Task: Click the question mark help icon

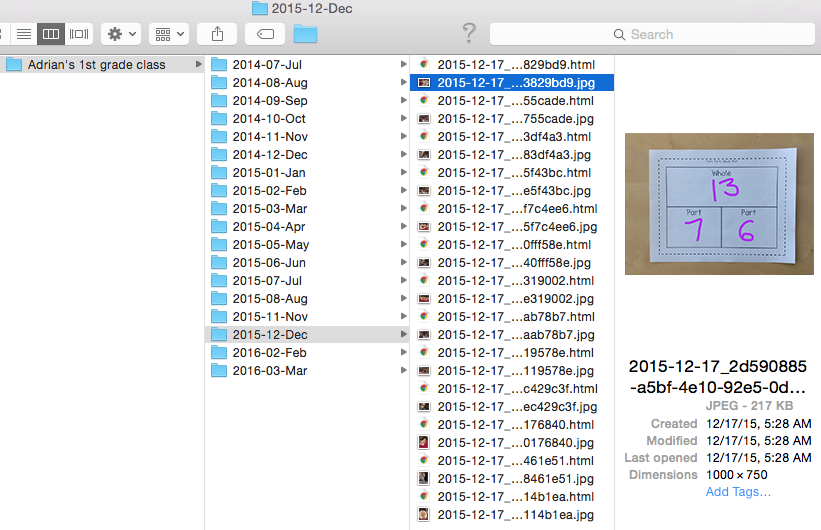Action: coord(469,33)
